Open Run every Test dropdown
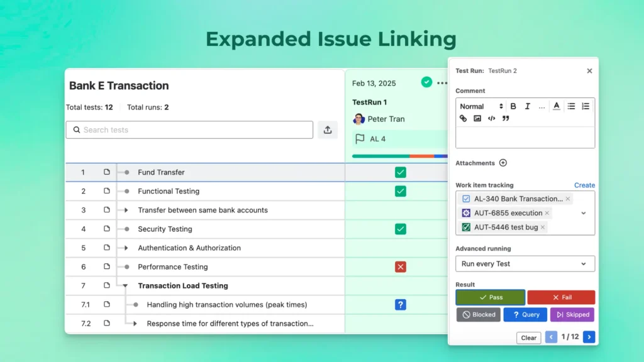The image size is (644, 362). 525,264
